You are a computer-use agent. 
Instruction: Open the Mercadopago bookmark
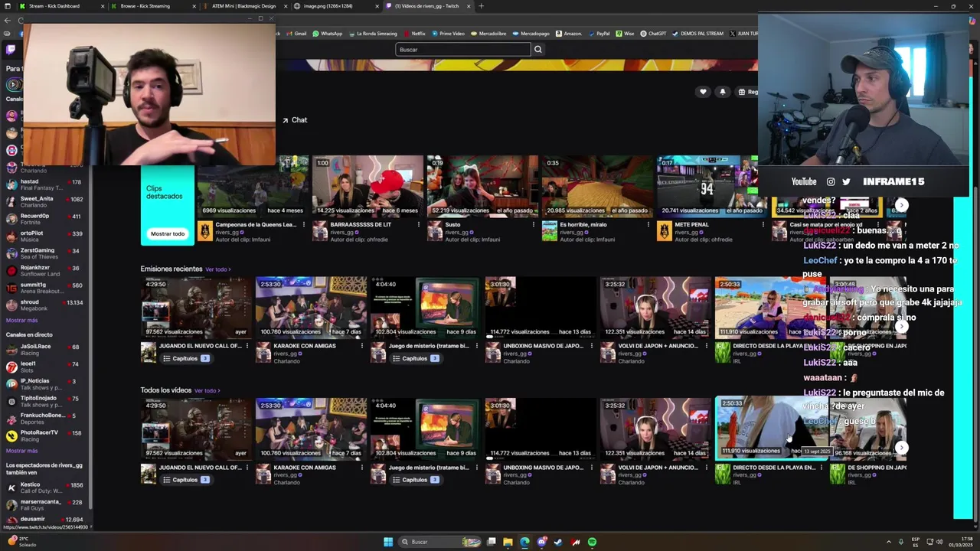pyautogui.click(x=531, y=34)
